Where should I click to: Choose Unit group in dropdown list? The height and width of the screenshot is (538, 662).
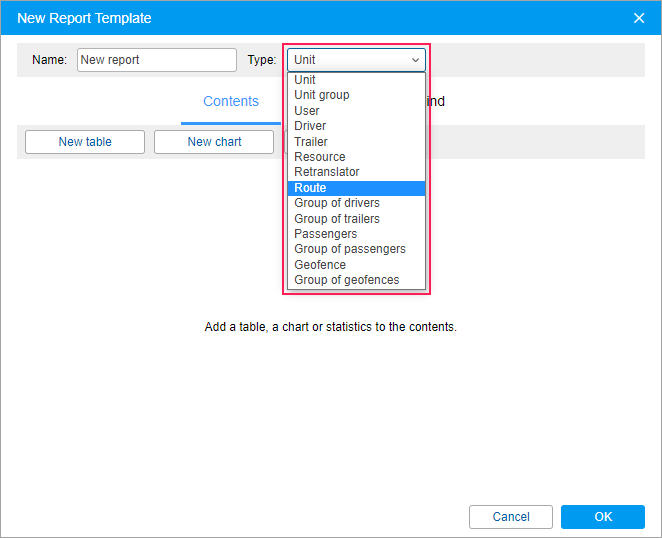click(x=322, y=95)
